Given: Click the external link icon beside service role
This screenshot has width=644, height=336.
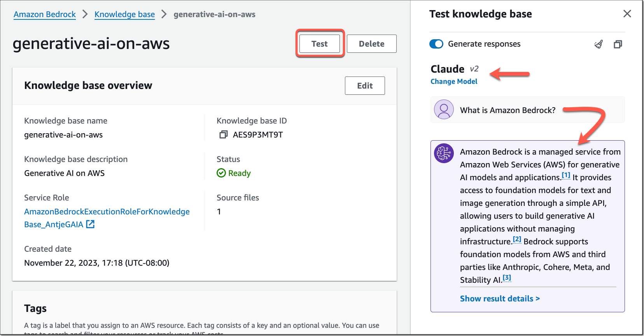Looking at the screenshot, I should (x=90, y=224).
